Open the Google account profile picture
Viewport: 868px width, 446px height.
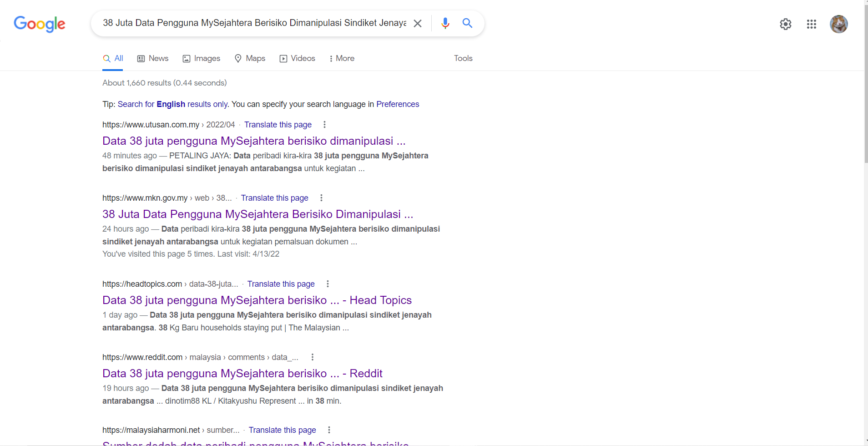[x=838, y=24]
